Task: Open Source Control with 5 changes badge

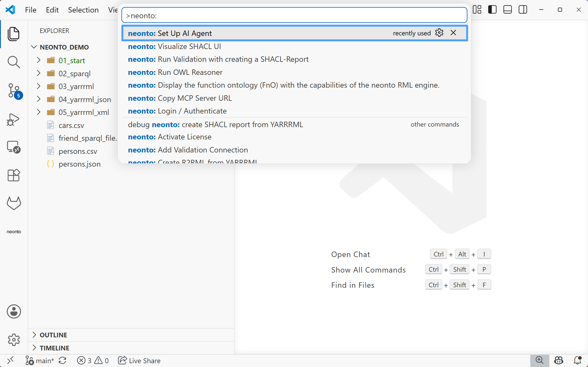Action: [14, 91]
